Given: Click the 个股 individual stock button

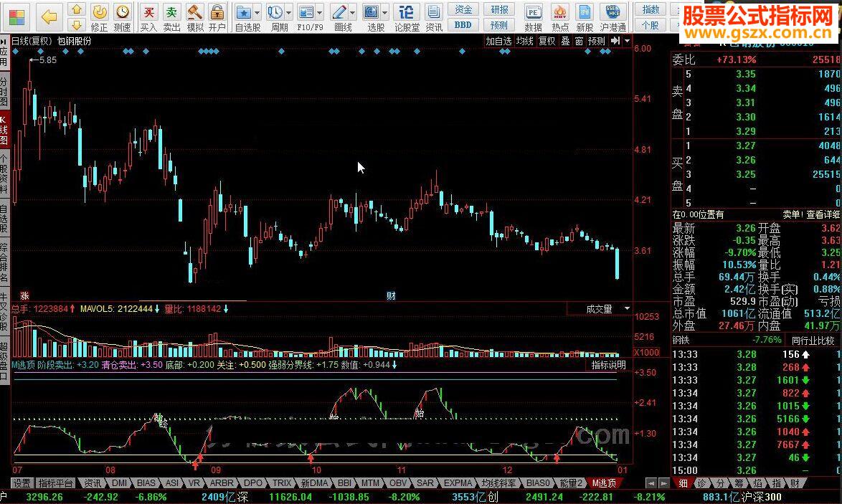Looking at the screenshot, I should pos(651,24).
